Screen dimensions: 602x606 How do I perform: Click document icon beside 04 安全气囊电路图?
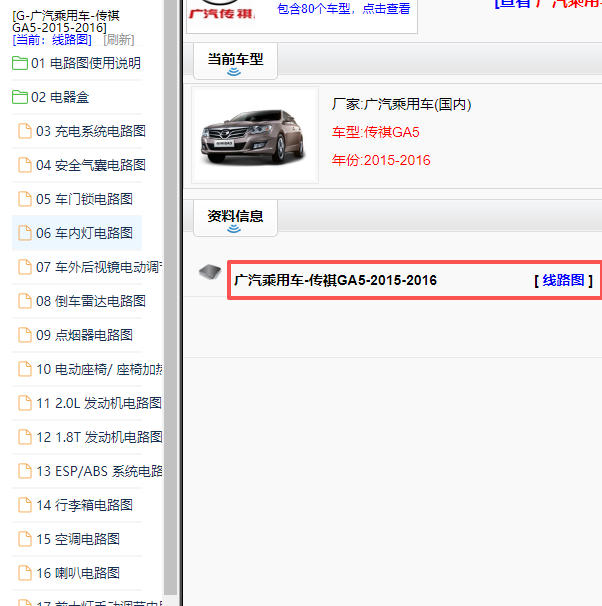coord(25,165)
